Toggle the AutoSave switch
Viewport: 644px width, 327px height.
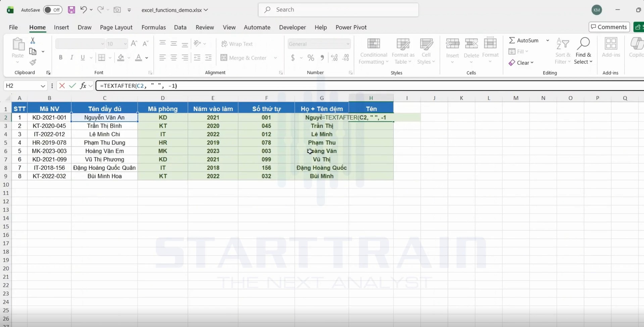[53, 10]
